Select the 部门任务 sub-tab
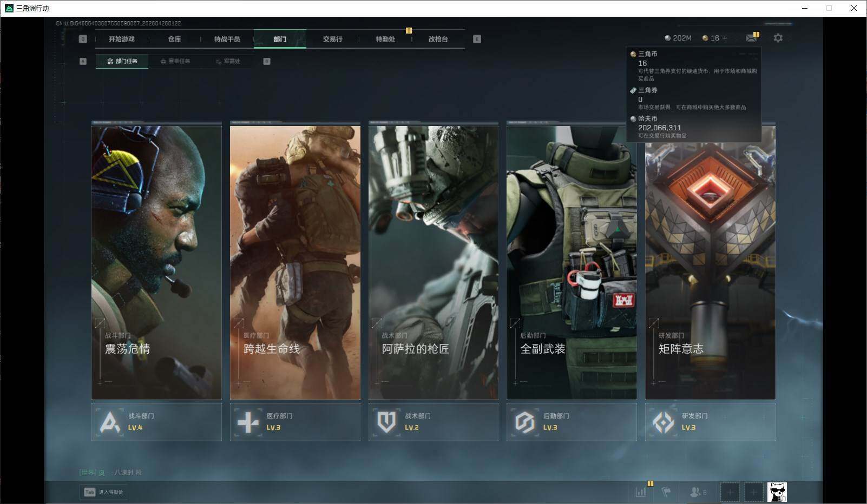The image size is (867, 504). (x=122, y=61)
